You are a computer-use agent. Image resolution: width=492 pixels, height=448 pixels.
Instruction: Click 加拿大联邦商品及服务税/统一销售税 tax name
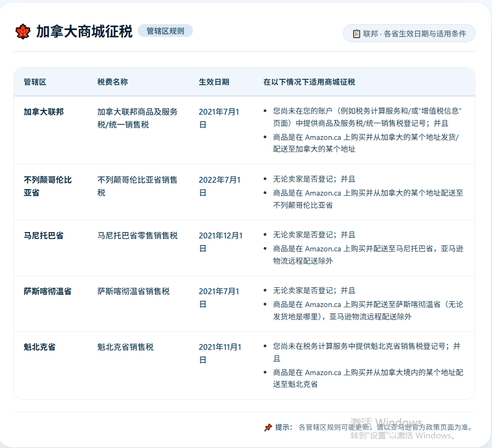(x=137, y=118)
